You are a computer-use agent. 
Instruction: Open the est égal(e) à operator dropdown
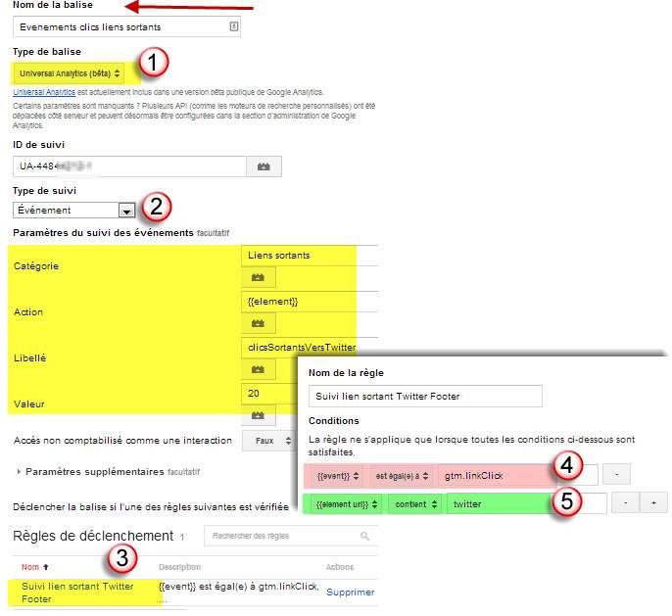[x=402, y=476]
